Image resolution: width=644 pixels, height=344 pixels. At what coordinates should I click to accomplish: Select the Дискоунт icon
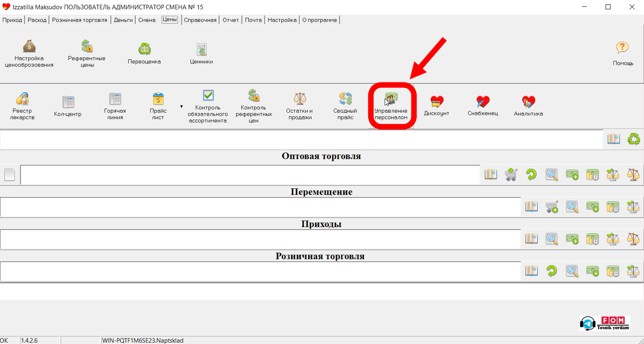point(436,104)
